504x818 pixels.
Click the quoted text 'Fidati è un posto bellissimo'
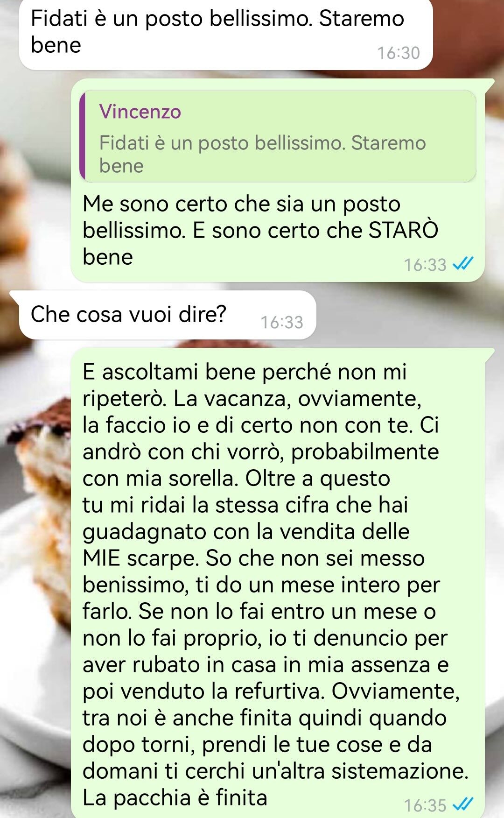pos(222,143)
